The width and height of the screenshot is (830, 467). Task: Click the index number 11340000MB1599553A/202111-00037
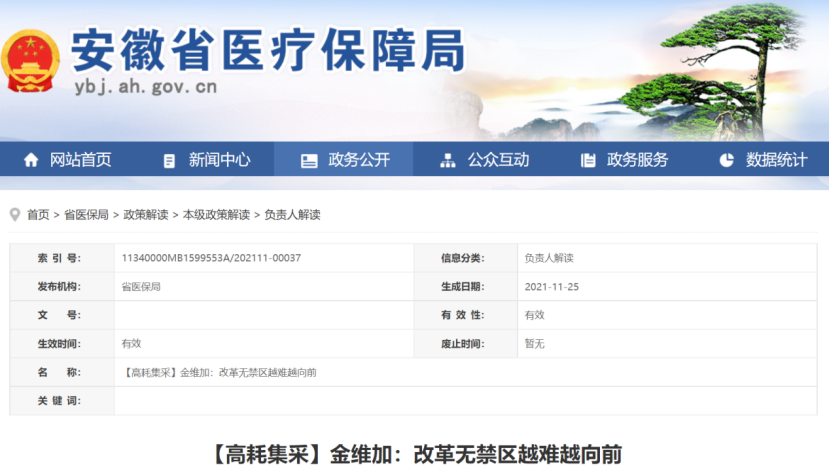(211, 258)
